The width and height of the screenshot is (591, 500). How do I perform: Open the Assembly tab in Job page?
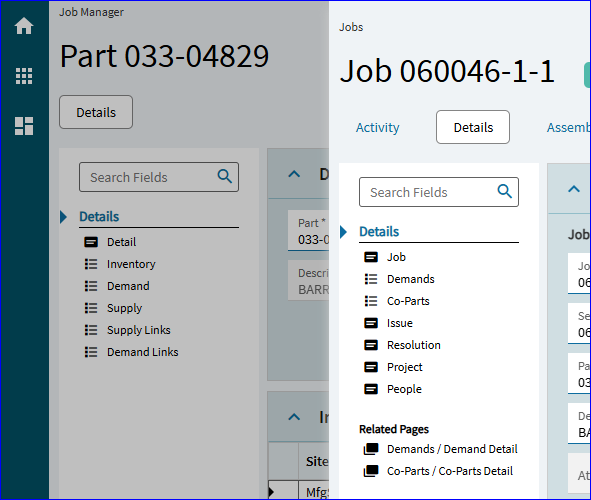pos(569,127)
